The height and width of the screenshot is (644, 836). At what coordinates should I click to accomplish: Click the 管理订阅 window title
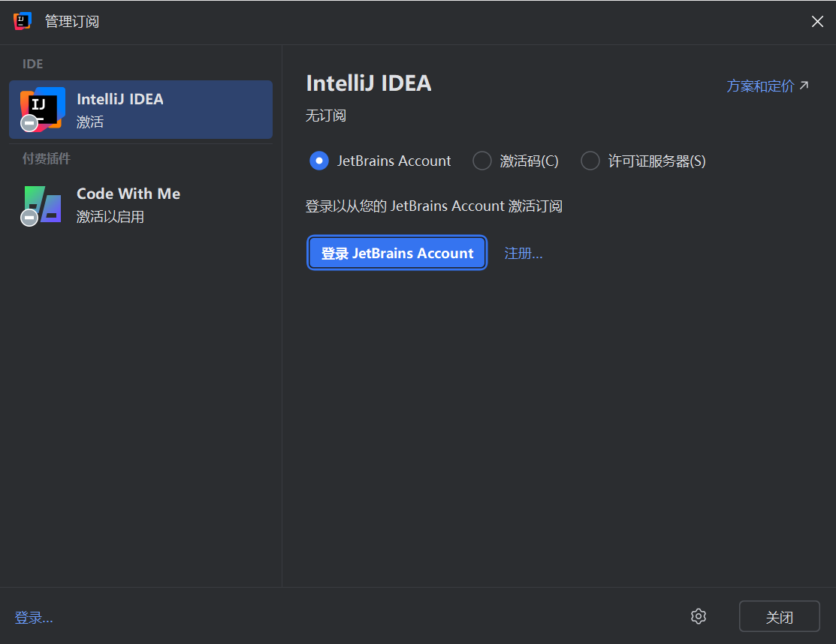tap(72, 21)
